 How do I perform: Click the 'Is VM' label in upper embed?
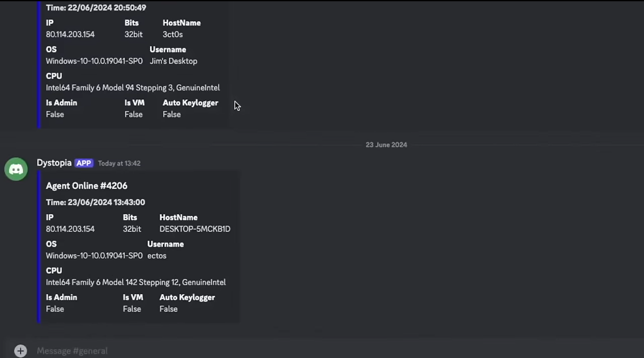point(134,103)
